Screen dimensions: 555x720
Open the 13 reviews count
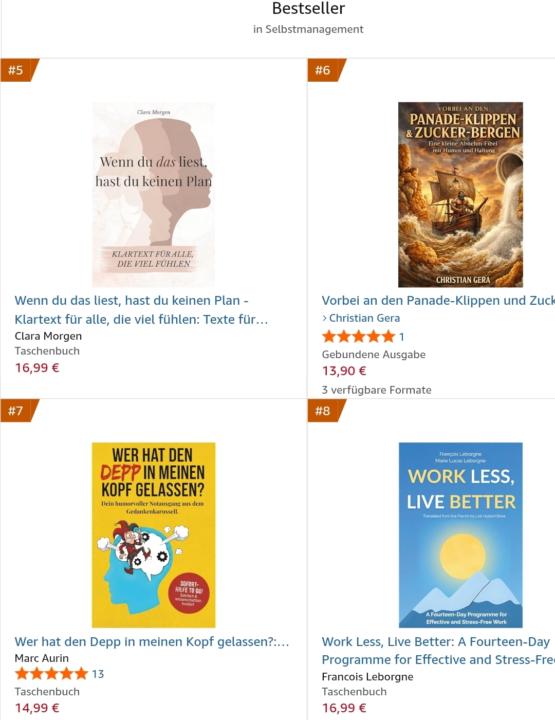pyautogui.click(x=98, y=674)
